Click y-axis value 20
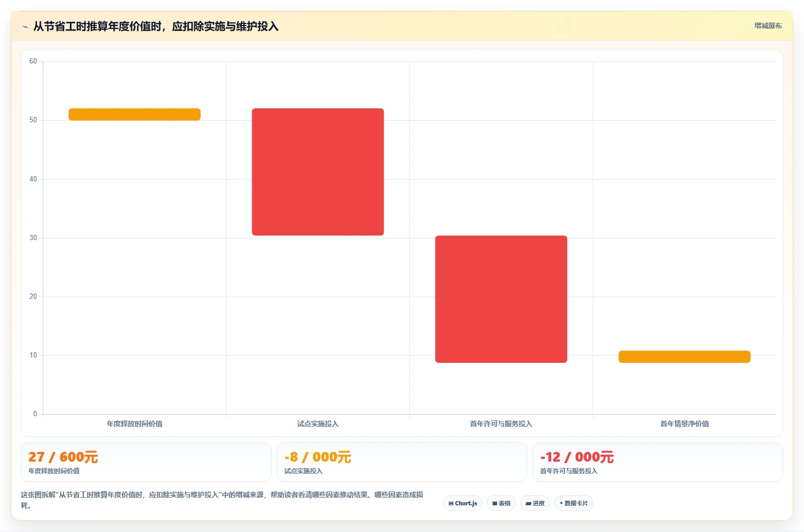Viewport: 804px width, 532px height. pyautogui.click(x=33, y=297)
